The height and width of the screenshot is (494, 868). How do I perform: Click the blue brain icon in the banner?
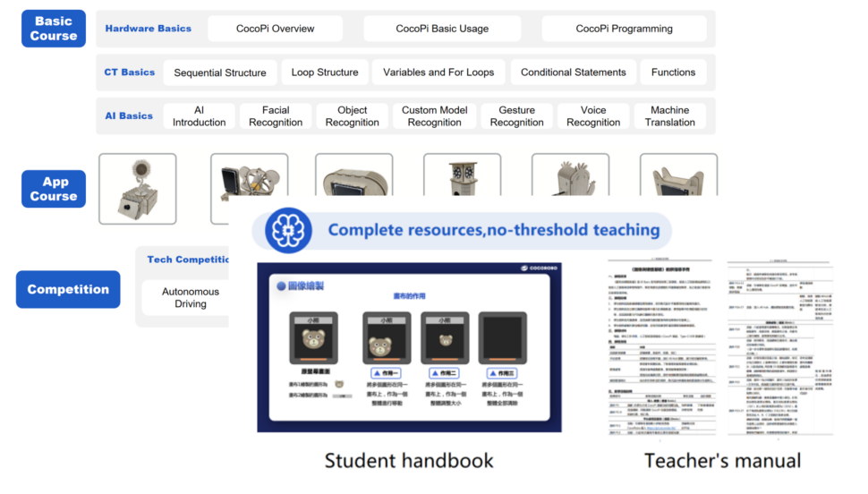click(x=288, y=230)
